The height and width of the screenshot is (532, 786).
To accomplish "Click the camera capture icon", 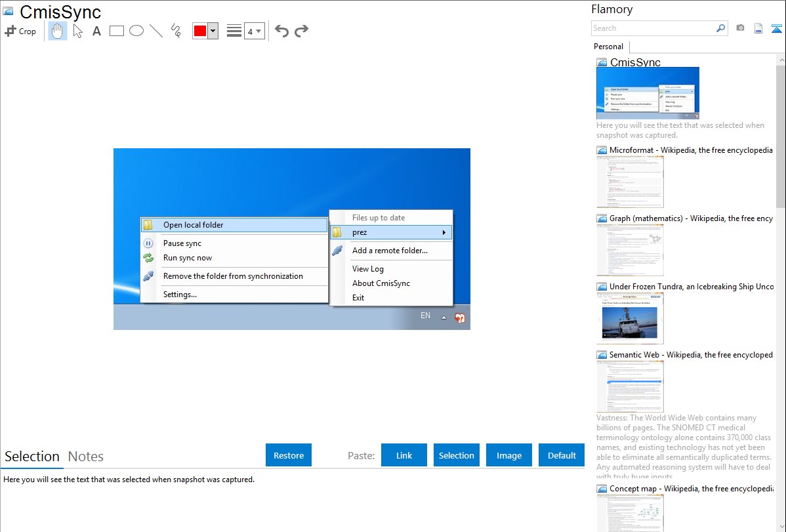I will tap(740, 28).
